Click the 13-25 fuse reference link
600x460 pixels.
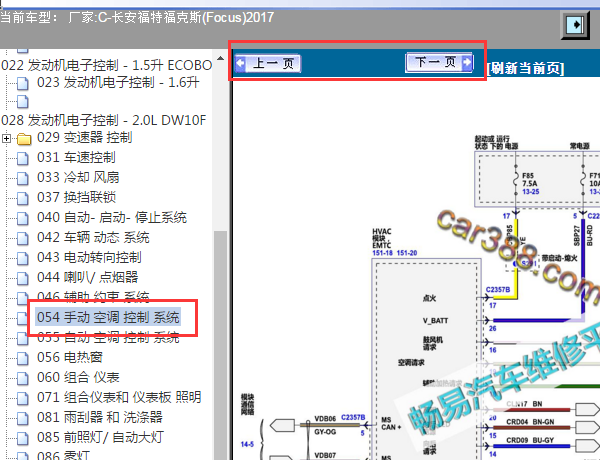coord(531,191)
